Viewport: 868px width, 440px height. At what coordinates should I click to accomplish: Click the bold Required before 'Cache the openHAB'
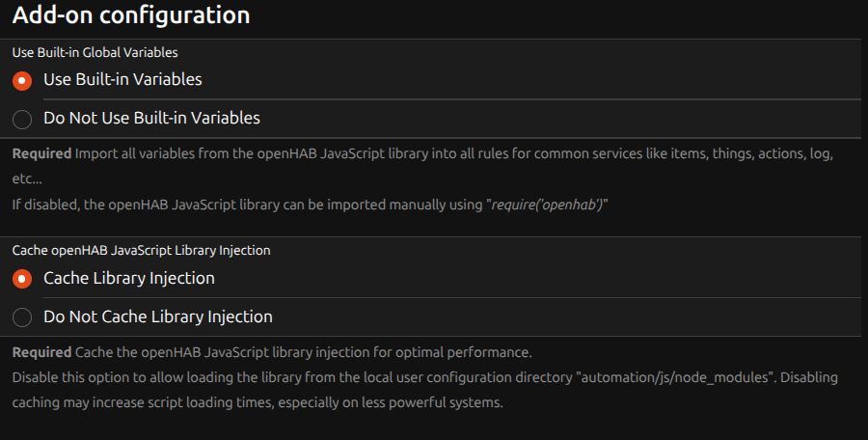point(41,352)
